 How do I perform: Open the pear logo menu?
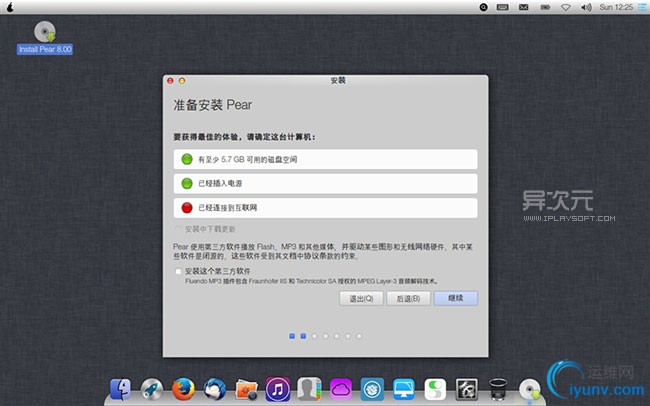pos(10,7)
